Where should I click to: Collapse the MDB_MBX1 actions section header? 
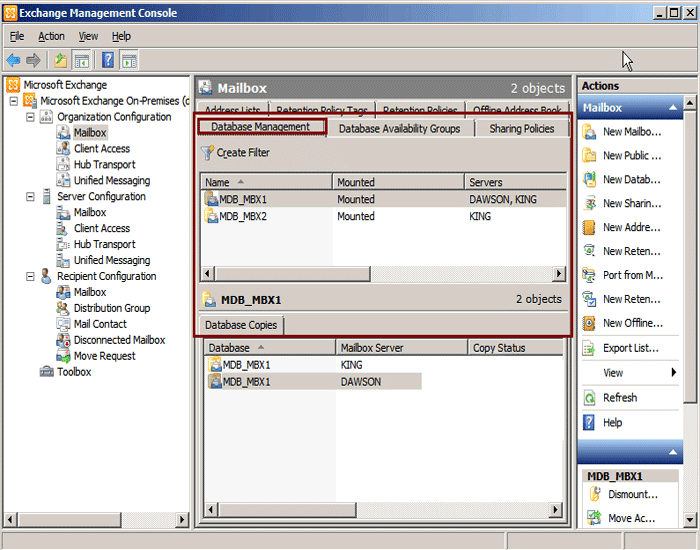tap(673, 452)
